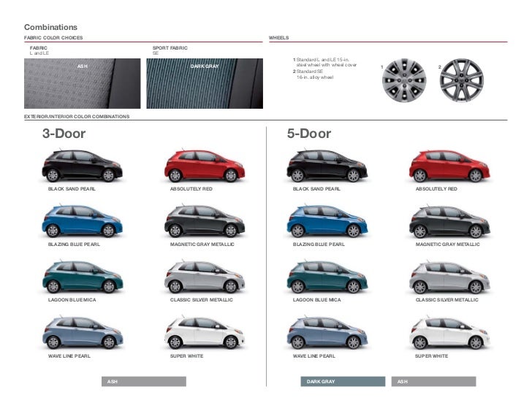Screen dimensions: 532x411
Task: Click the 3-Door heading
Action: pos(64,134)
